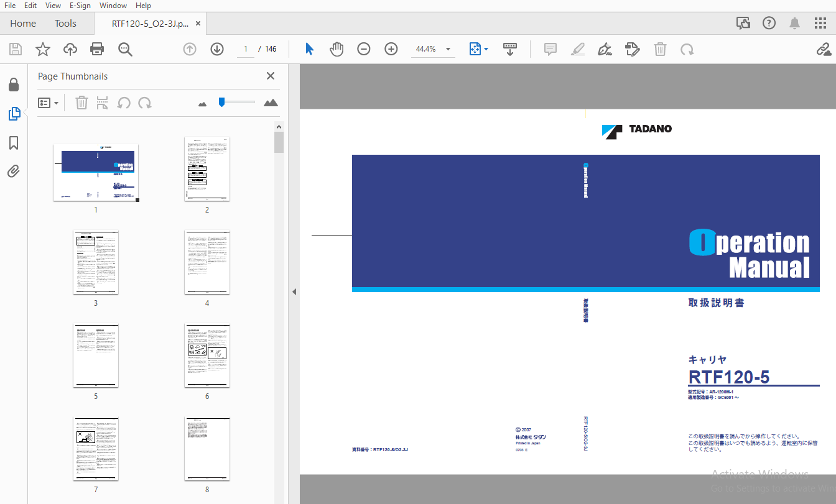Click the toolbar rotate redo icon
This screenshot has width=836, height=504.
(687, 49)
